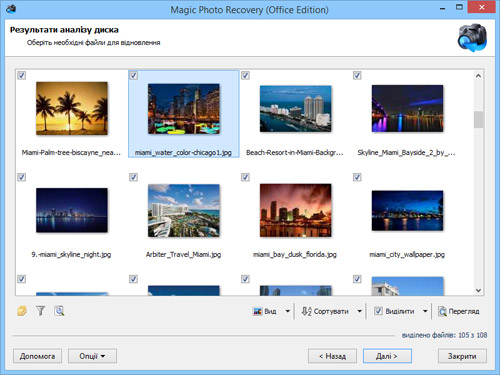Click the save folder icon in bottom toolbar
Viewport: 500px width, 375px height.
[22, 311]
